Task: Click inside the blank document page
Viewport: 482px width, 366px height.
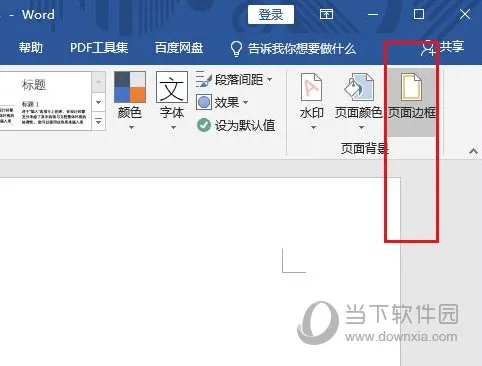Action: (200, 272)
